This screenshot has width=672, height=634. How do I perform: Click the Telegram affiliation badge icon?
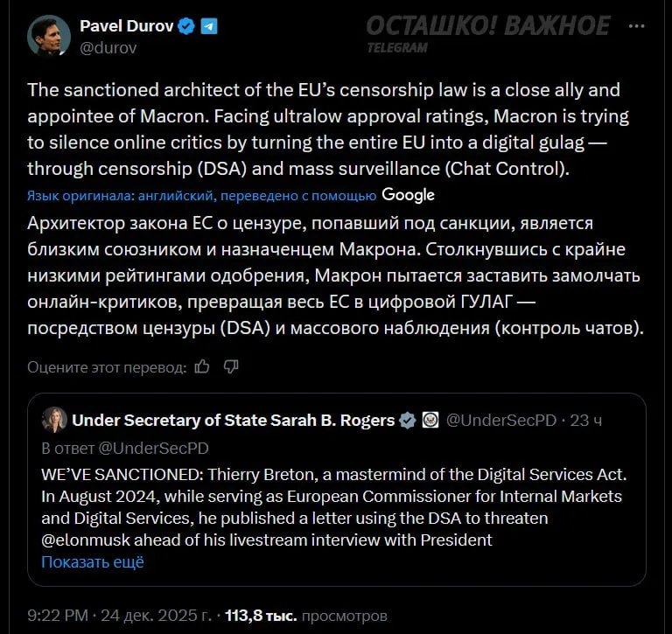(x=209, y=26)
